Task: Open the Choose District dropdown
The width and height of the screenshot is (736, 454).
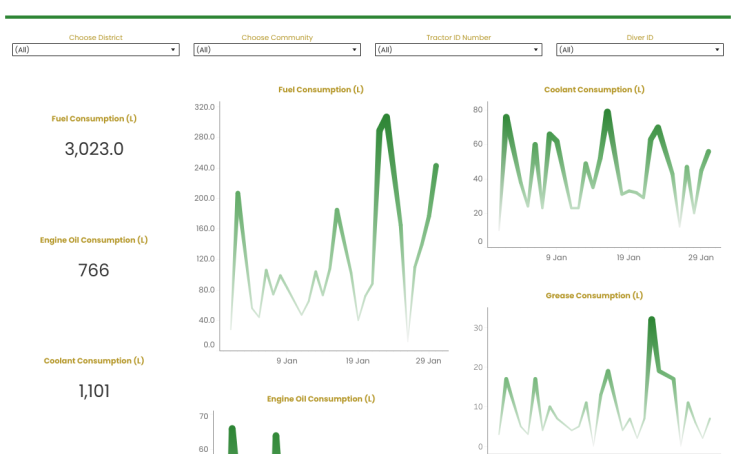Action: (x=96, y=50)
